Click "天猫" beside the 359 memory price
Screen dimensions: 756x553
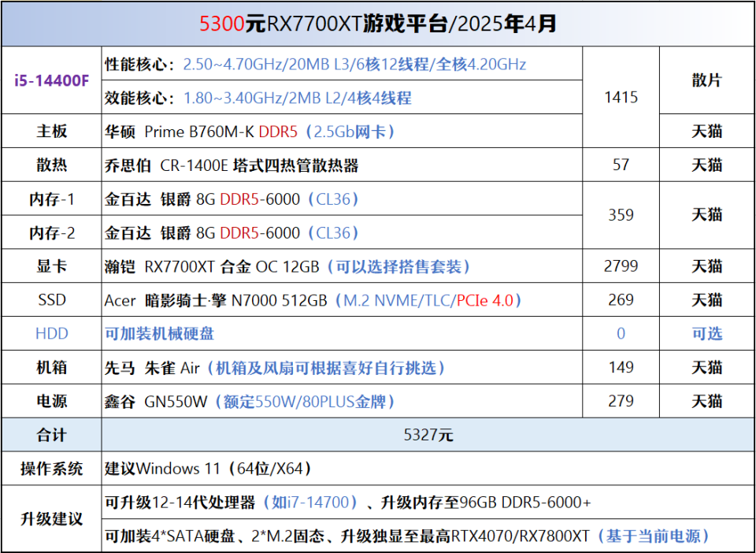pos(707,215)
